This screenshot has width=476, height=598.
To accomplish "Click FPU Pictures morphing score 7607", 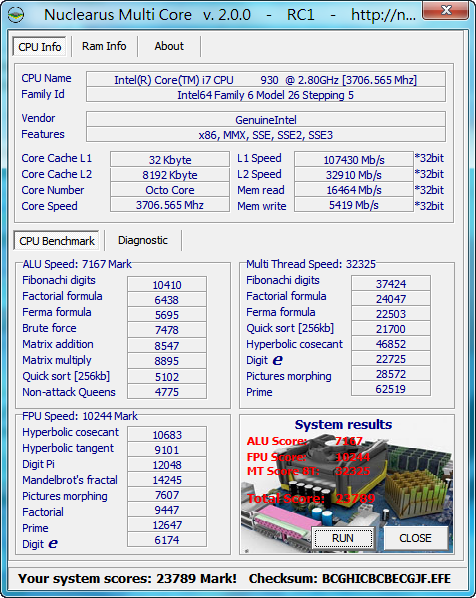I will pos(167,495).
